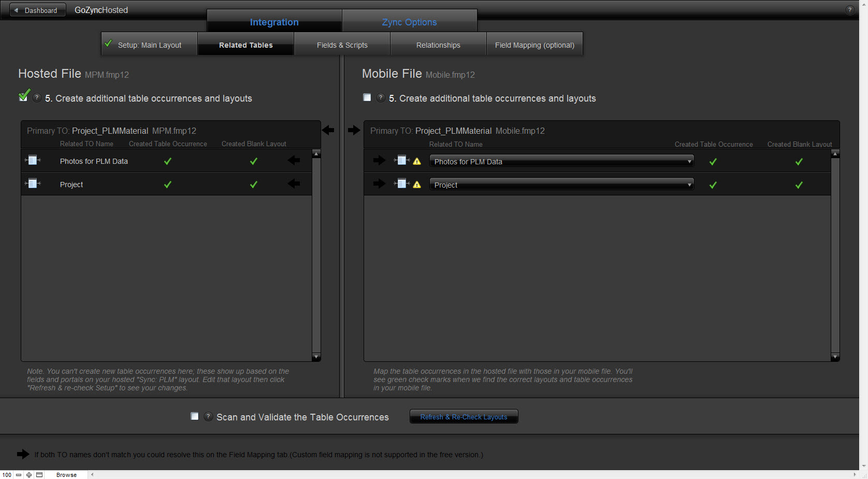Click hosted Project table occurrence checkmark

pos(168,185)
